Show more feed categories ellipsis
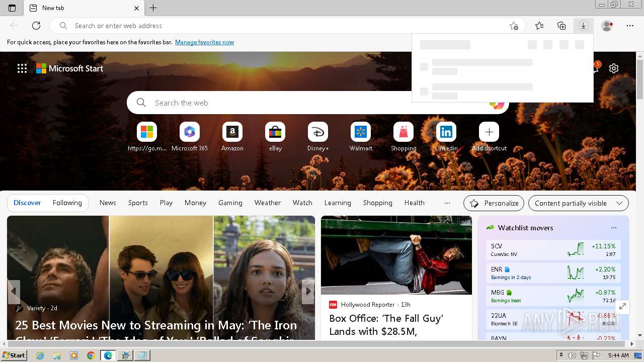Image resolution: width=644 pixels, height=362 pixels. pyautogui.click(x=447, y=203)
